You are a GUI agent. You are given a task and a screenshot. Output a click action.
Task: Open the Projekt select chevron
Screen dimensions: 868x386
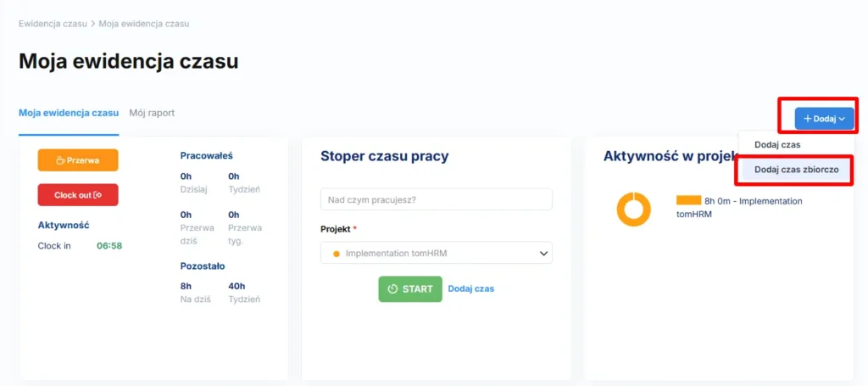click(543, 253)
